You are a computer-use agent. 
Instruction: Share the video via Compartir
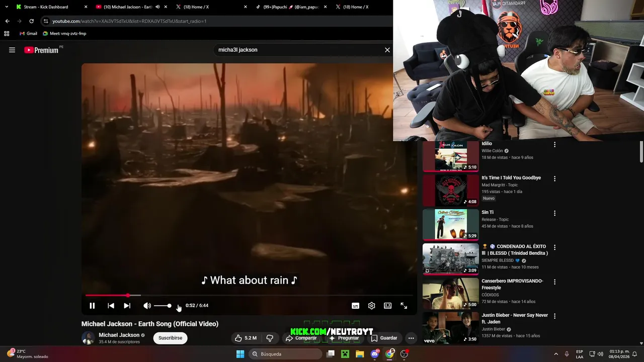click(x=301, y=338)
